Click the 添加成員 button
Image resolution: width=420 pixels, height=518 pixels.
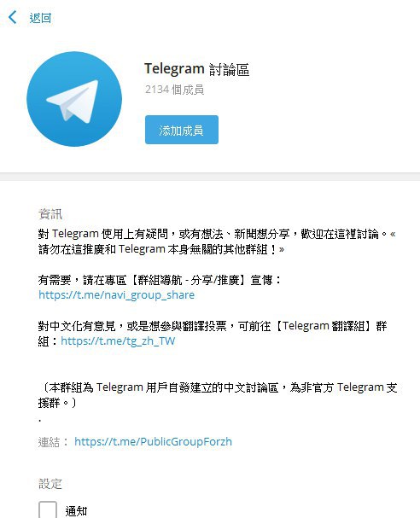coord(182,130)
